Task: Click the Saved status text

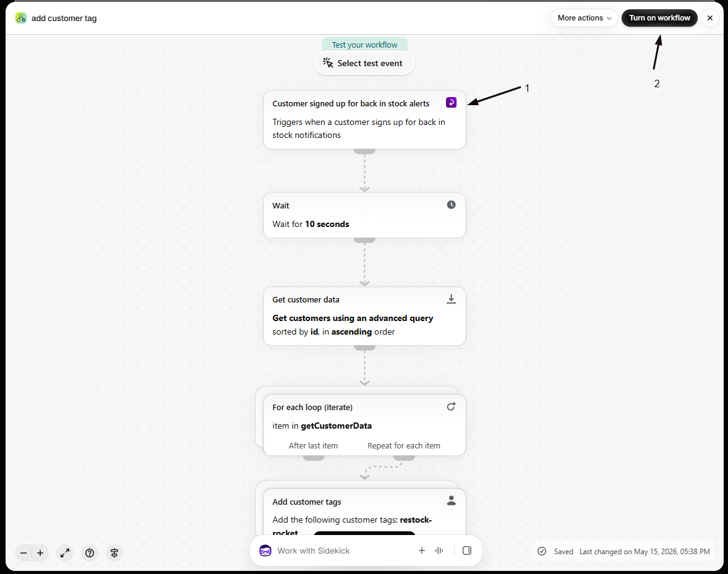Action: tap(563, 552)
